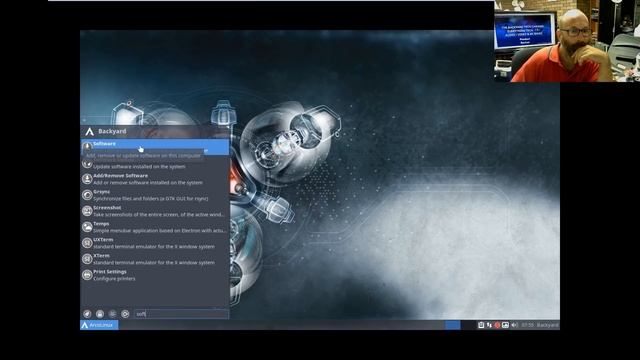Click the Backyard user name on panel
The width and height of the screenshot is (640, 360).
(547, 325)
